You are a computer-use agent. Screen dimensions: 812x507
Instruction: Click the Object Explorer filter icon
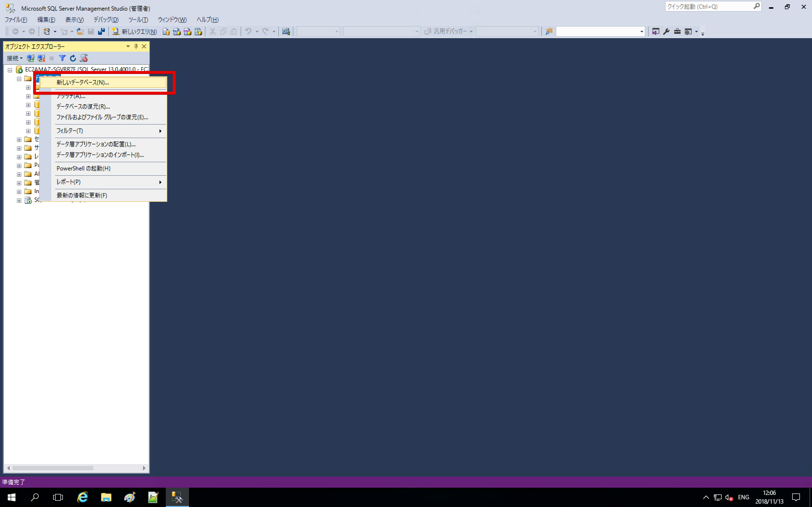point(62,58)
